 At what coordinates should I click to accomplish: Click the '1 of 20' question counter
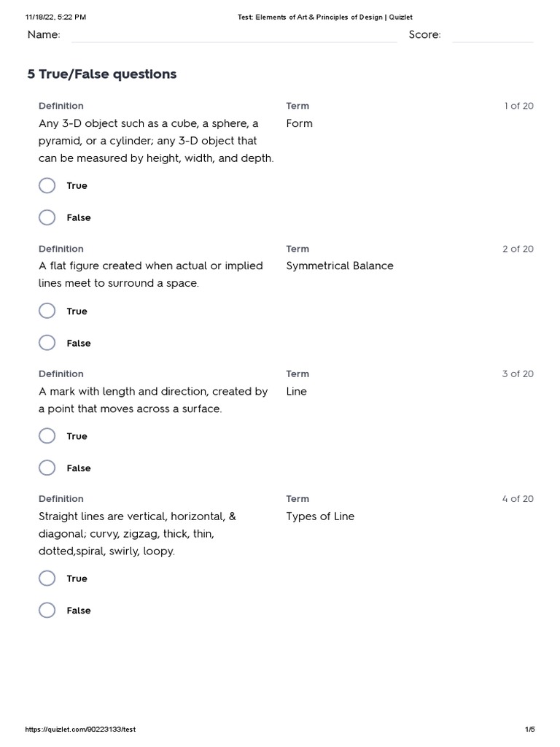tap(518, 106)
